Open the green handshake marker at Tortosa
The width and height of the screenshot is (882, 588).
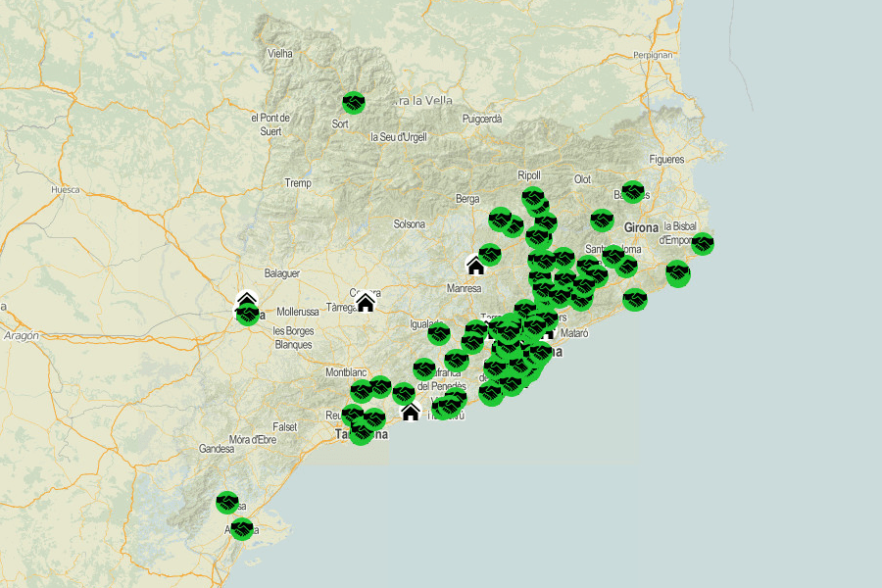pos(227,503)
